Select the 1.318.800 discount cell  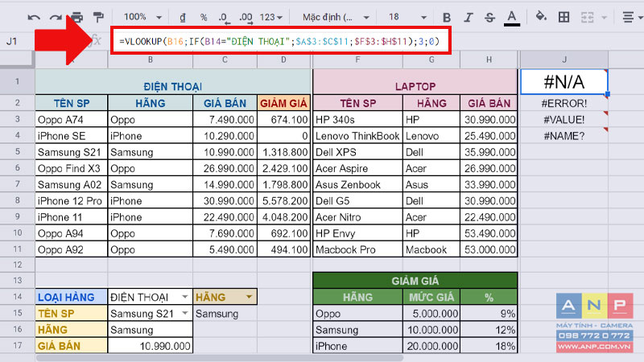tap(284, 152)
